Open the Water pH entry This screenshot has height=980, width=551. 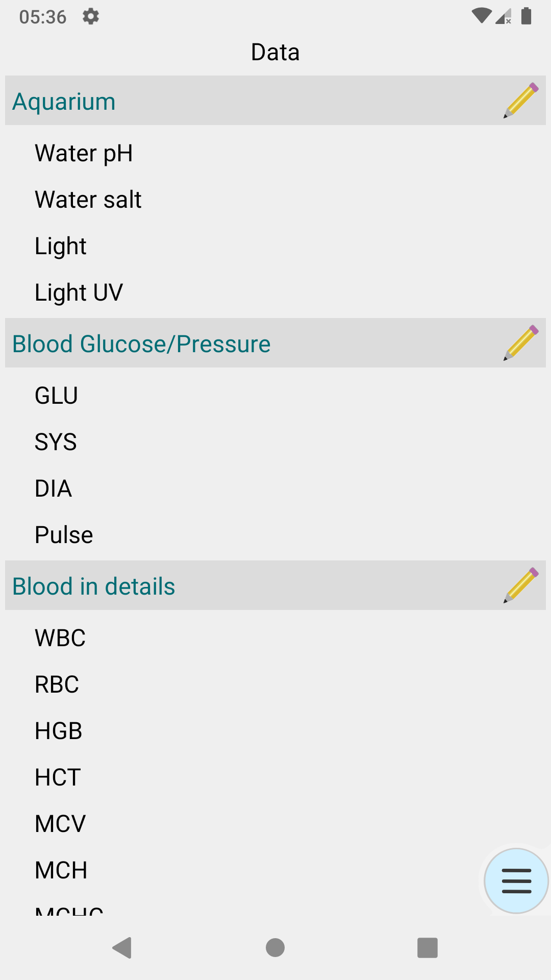[84, 153]
